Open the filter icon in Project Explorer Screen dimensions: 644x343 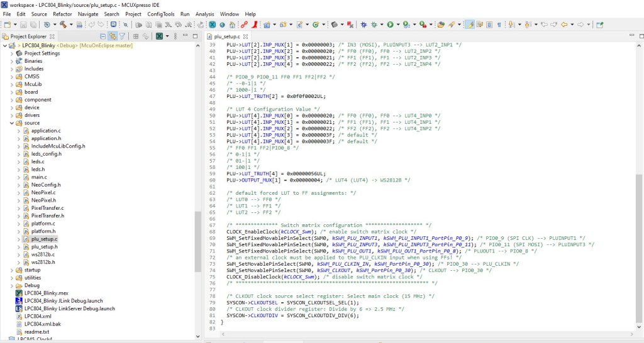[122, 36]
